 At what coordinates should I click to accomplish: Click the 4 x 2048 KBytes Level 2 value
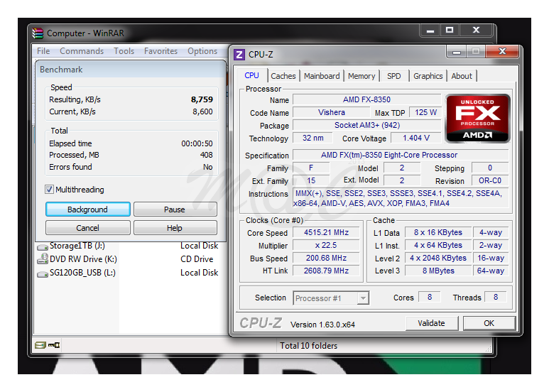tap(438, 258)
